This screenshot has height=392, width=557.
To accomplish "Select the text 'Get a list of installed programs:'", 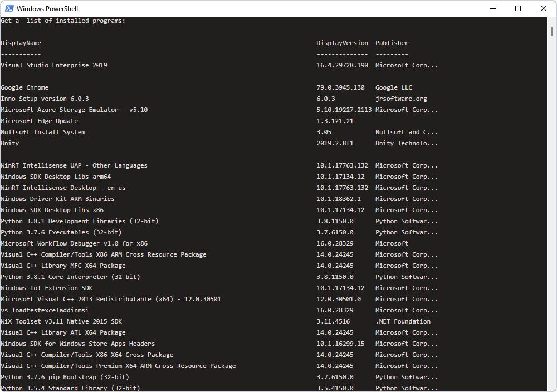I will click(63, 21).
